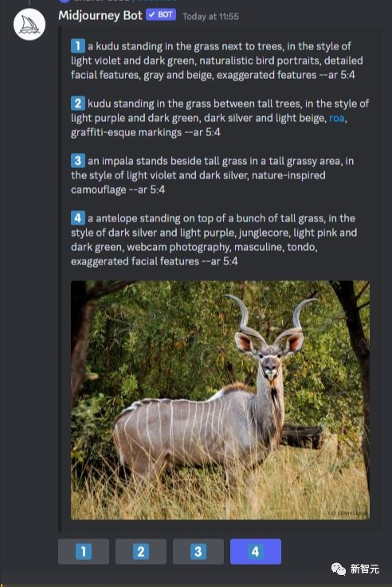Click the graffiti-esque markings prompt text
This screenshot has height=587, width=392.
pyautogui.click(x=220, y=118)
